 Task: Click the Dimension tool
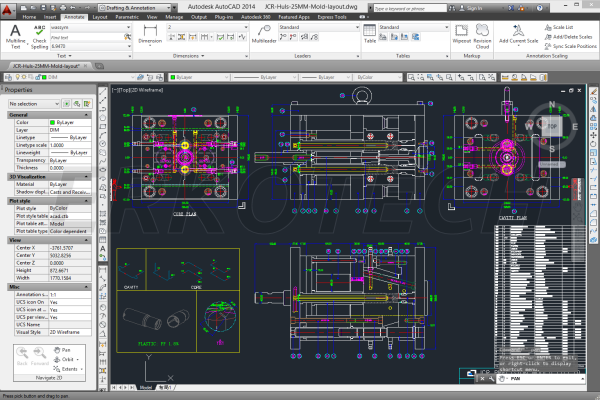151,35
